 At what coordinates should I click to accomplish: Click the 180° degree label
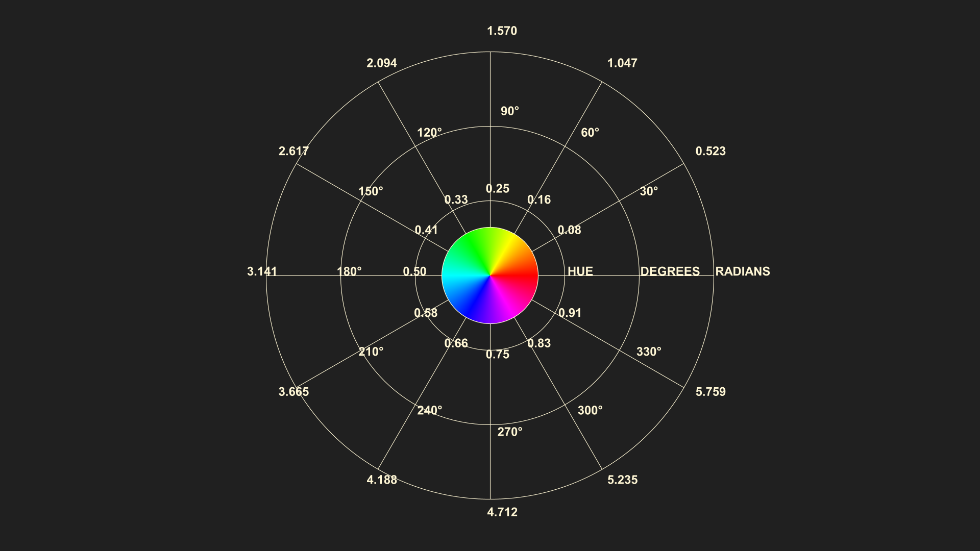point(349,271)
